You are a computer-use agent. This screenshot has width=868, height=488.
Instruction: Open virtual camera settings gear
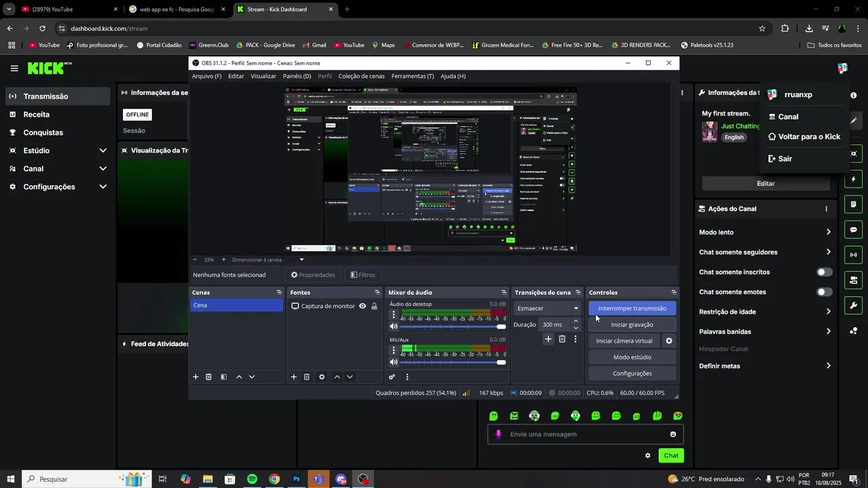[x=669, y=341]
